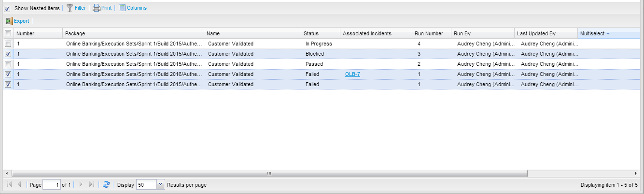Toggle Show Nested Items checkbox
This screenshot has width=644, height=194.
[x=7, y=8]
